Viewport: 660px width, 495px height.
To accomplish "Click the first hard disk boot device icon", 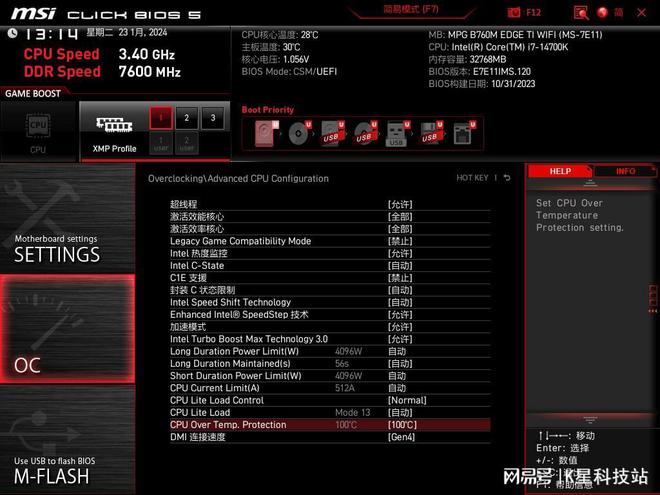I will point(266,133).
